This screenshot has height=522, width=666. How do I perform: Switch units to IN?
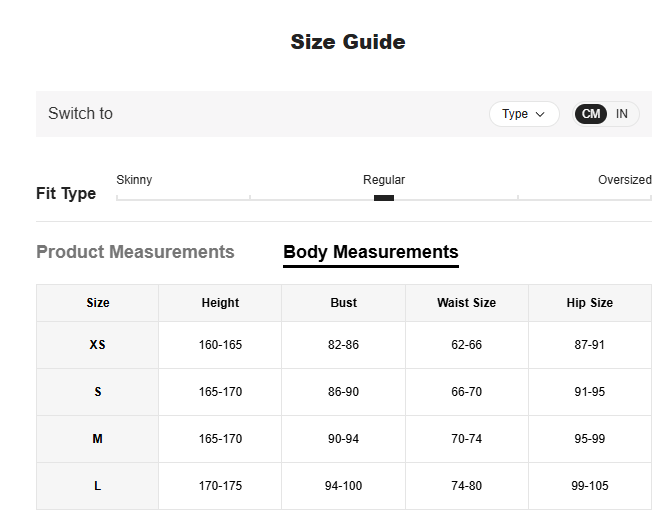click(x=622, y=114)
